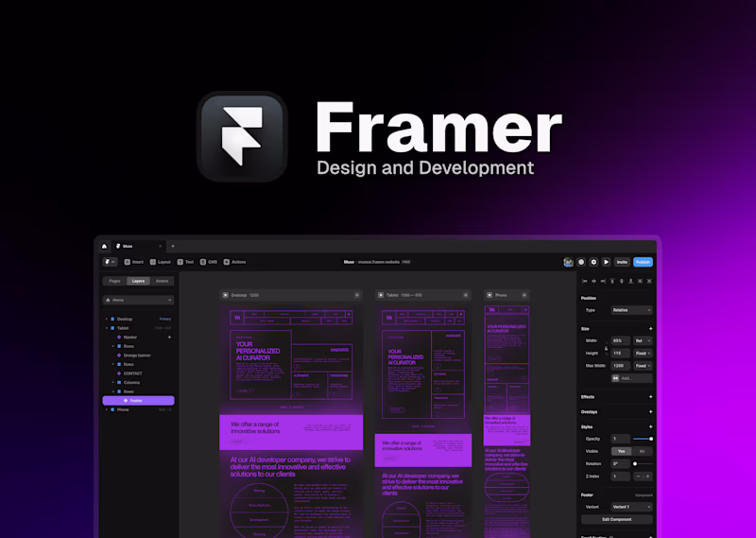Image resolution: width=756 pixels, height=538 pixels.
Task: Expand the Phone layer in the tree
Action: point(107,409)
